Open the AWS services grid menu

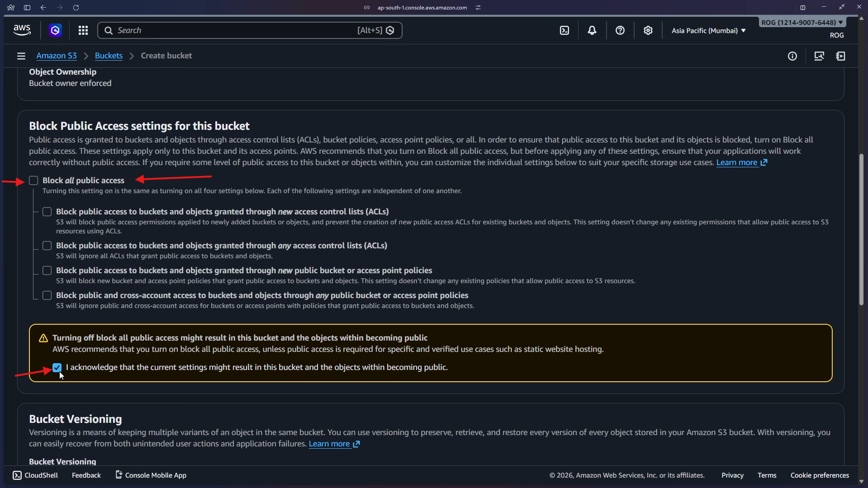[83, 30]
